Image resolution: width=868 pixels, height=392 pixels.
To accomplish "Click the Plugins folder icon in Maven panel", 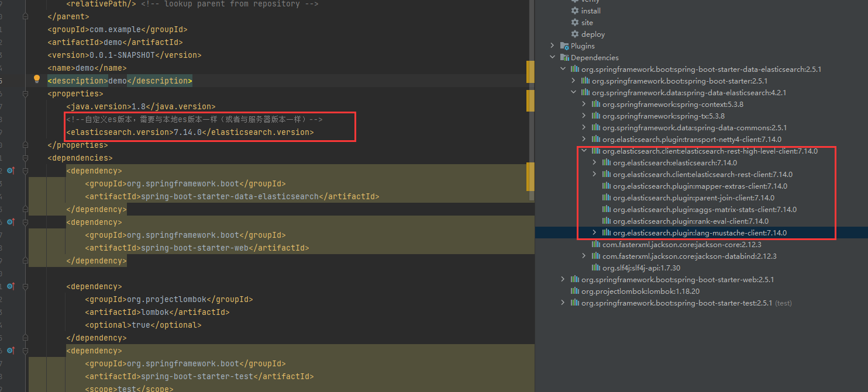I will [564, 46].
